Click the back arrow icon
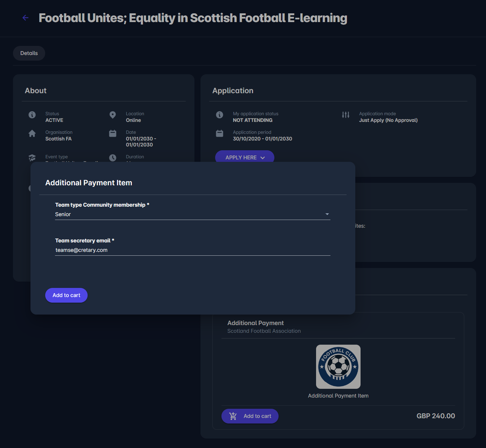This screenshot has height=448, width=486. [x=25, y=18]
